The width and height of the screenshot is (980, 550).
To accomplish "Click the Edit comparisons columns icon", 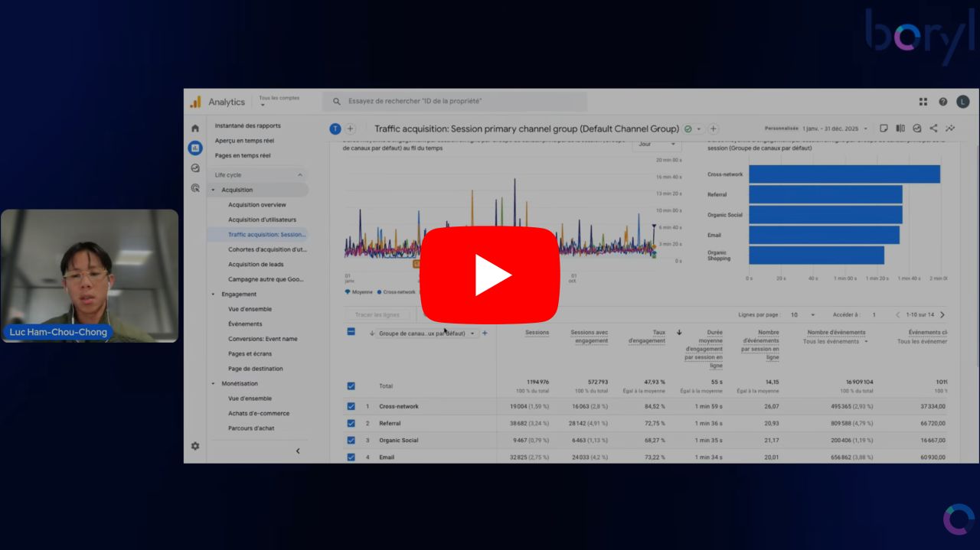I will pos(900,129).
